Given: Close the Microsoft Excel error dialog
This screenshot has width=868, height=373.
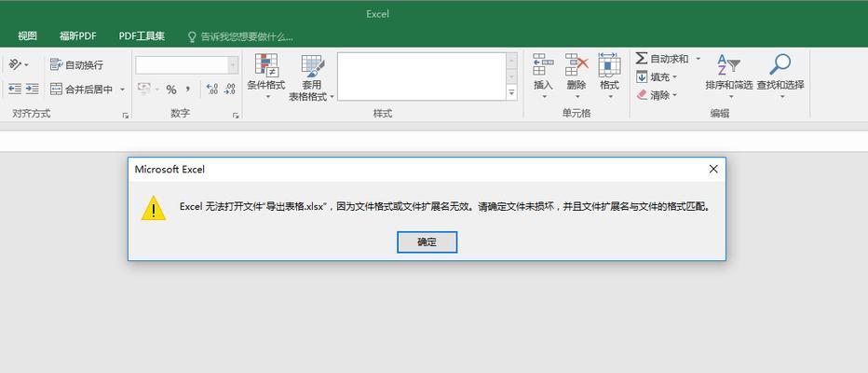Looking at the screenshot, I should tap(713, 169).
